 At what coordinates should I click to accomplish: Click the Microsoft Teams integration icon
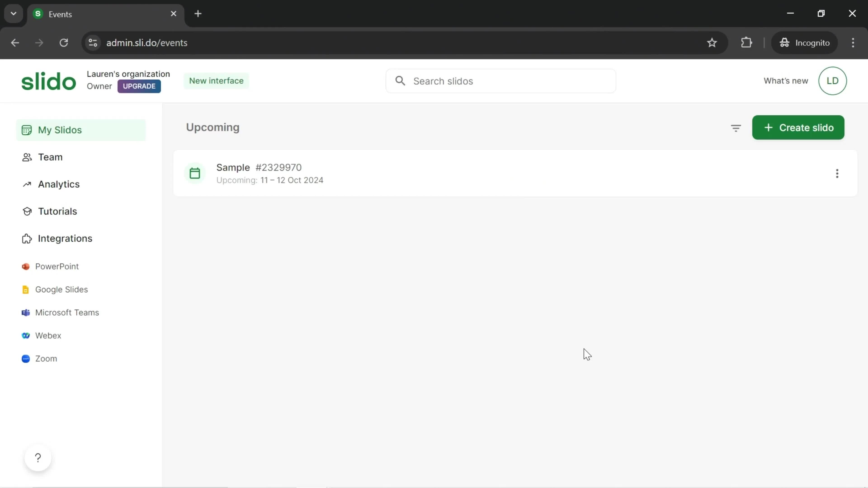pyautogui.click(x=26, y=312)
